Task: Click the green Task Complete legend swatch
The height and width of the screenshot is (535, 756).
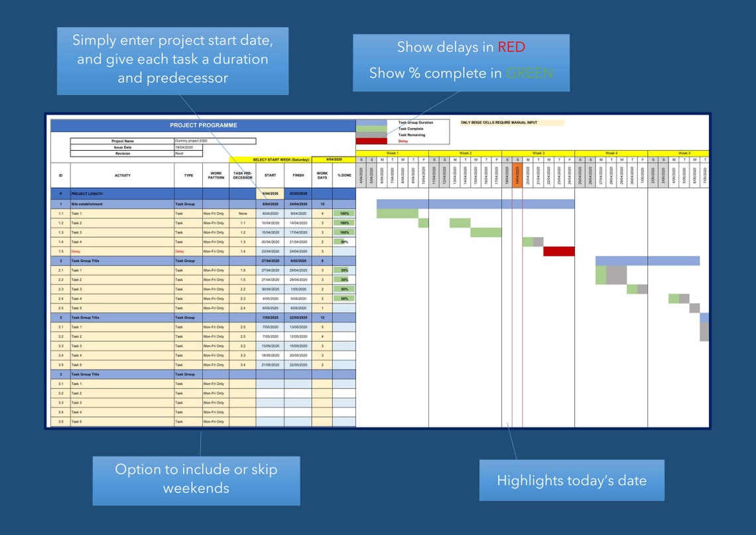Action: tap(372, 129)
